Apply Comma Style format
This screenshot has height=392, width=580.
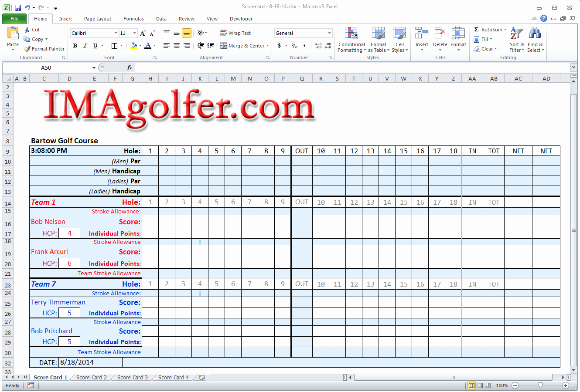(304, 46)
